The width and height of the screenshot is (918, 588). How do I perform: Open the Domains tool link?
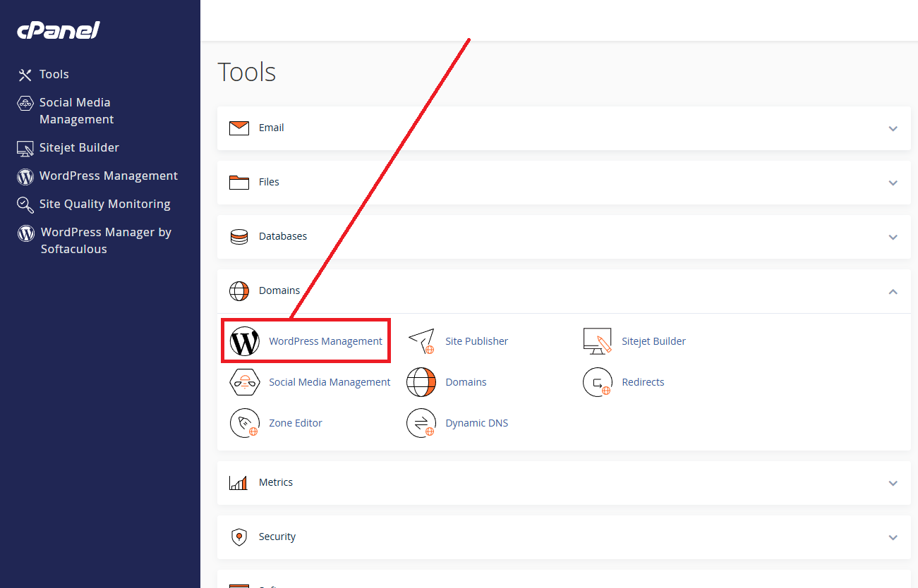click(466, 382)
